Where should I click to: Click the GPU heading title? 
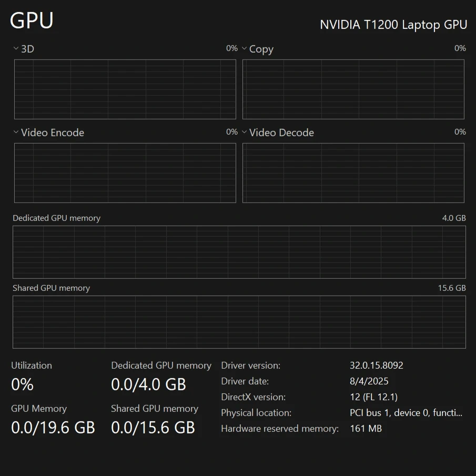[32, 21]
